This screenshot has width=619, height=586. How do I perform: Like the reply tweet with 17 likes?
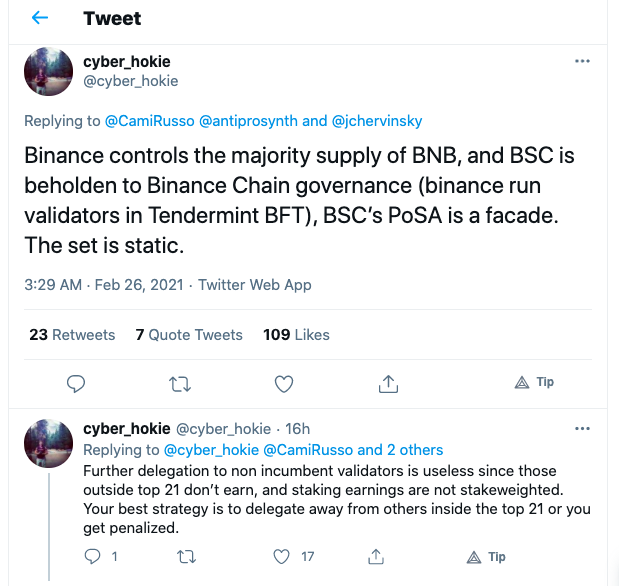coord(281,557)
